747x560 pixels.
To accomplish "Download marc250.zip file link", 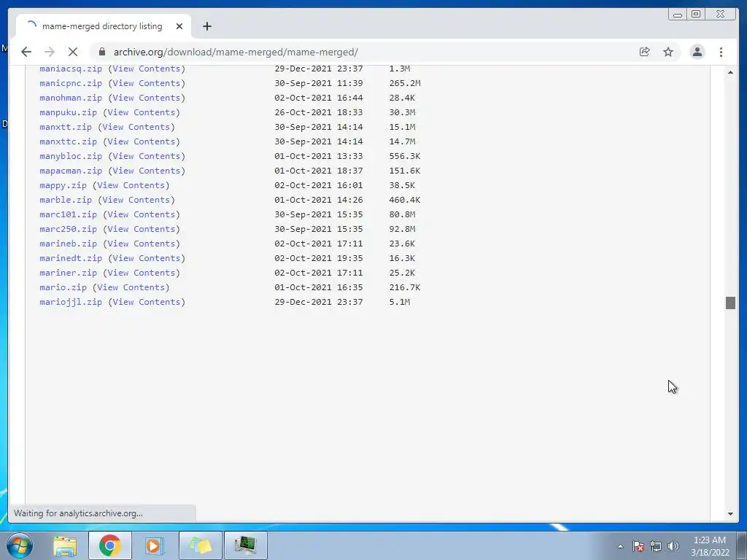I will [x=68, y=229].
